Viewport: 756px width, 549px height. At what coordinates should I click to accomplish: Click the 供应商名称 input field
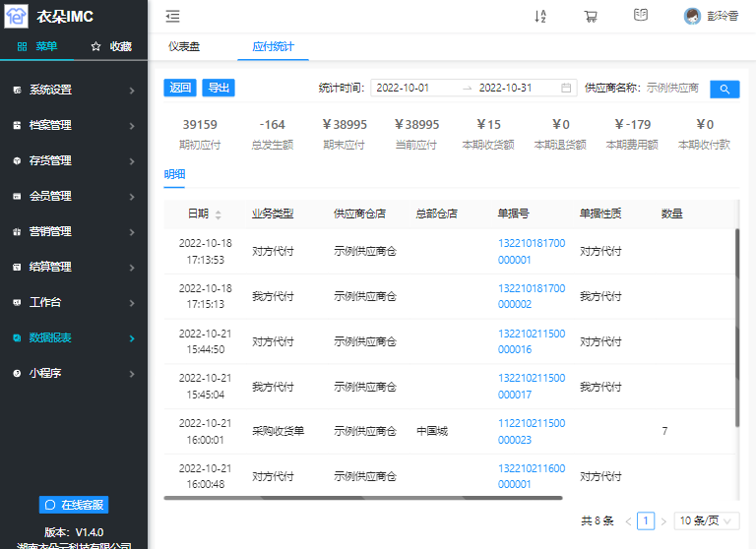click(673, 88)
